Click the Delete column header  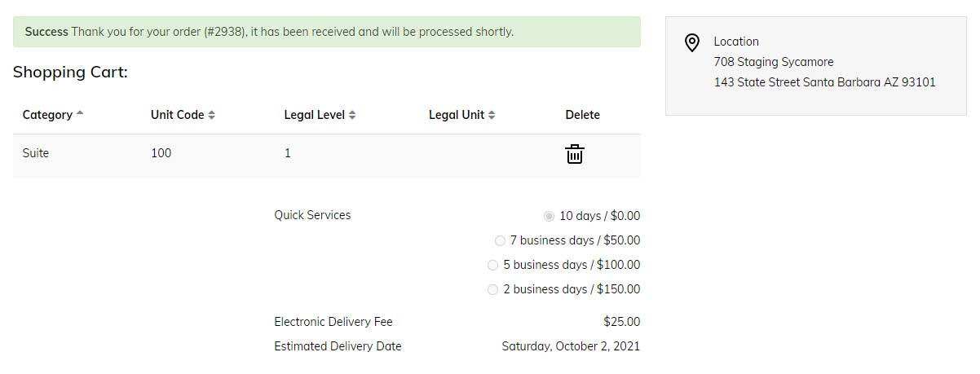pos(582,115)
